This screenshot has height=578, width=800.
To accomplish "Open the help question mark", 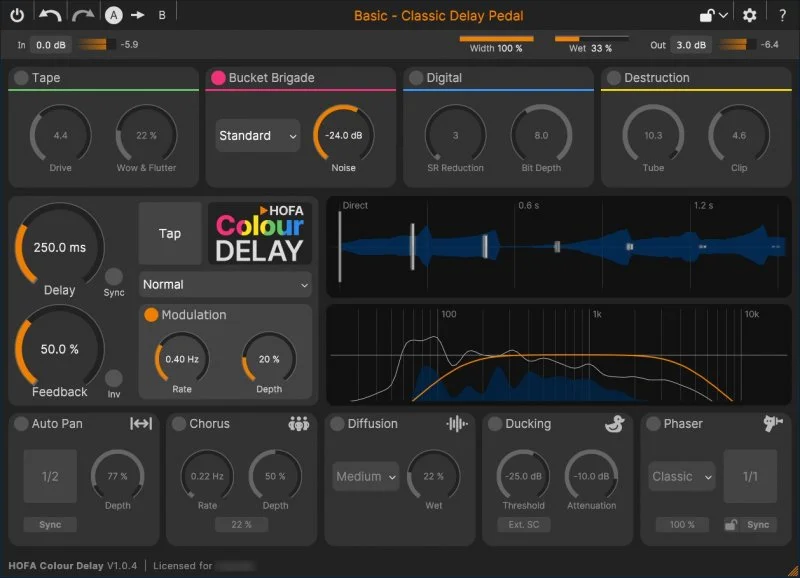I will (x=782, y=15).
